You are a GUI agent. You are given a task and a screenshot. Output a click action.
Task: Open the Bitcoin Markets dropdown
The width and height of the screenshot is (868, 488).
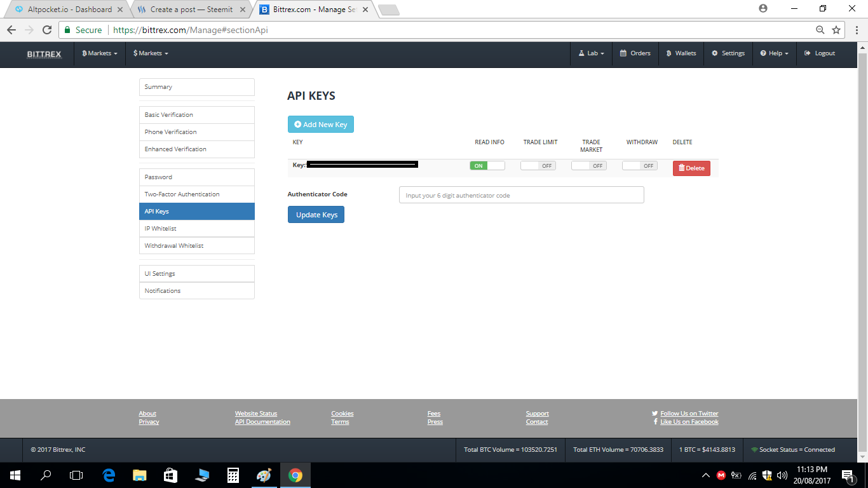tap(100, 53)
